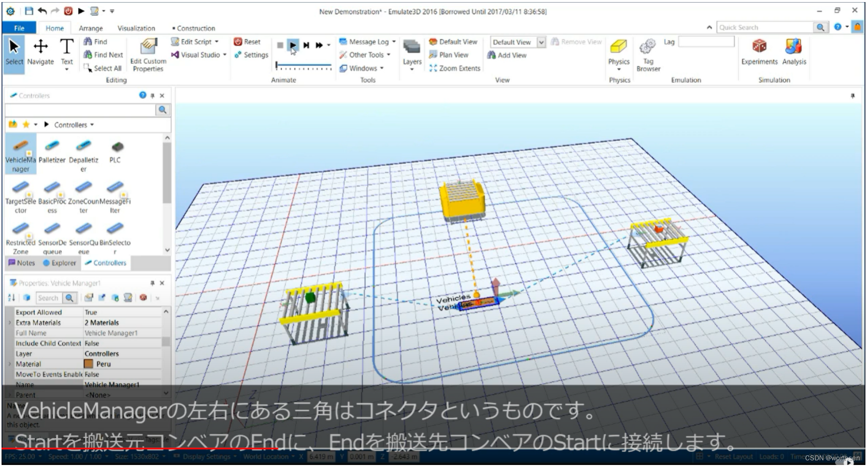This screenshot has height=466, width=868.
Task: Click the catalog search magnifier
Action: pyautogui.click(x=163, y=110)
